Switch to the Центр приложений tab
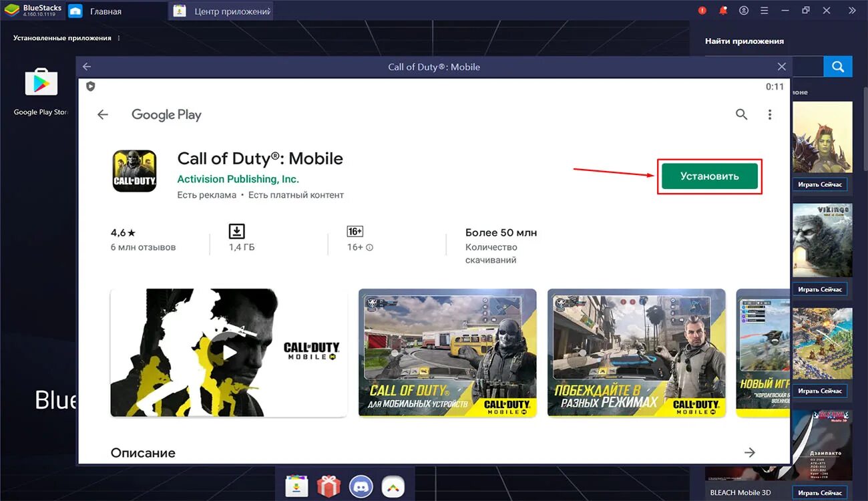868x501 pixels. (221, 11)
